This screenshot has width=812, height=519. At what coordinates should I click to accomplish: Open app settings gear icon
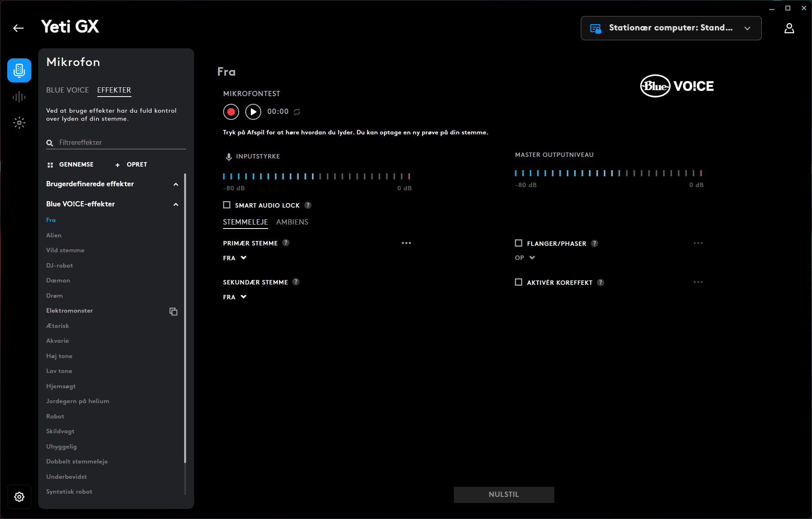click(19, 497)
